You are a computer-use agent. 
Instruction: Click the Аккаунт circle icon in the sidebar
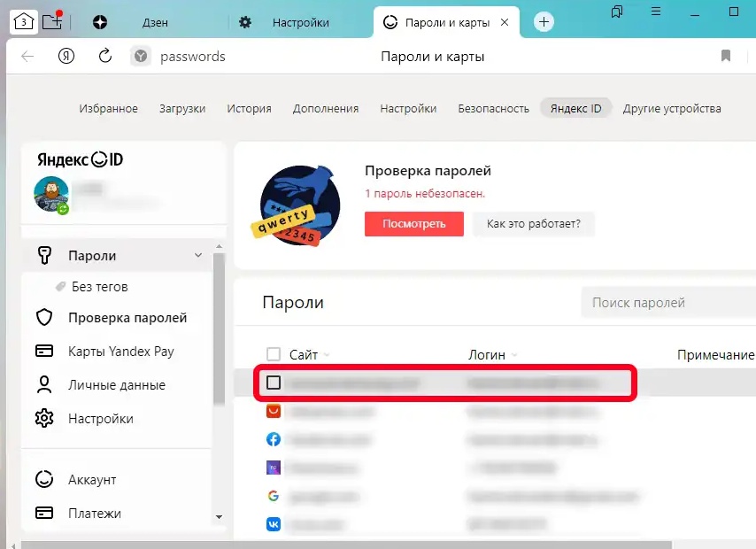tap(44, 479)
